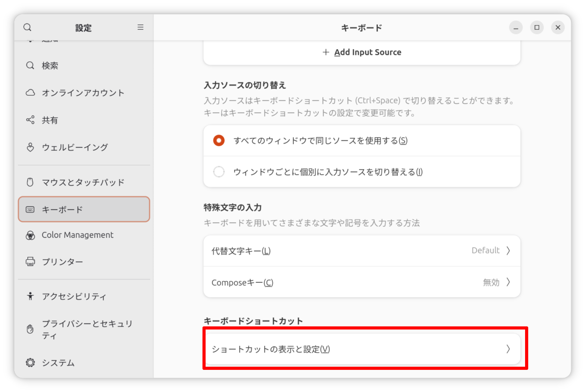Switch to 共有 settings panel

(84, 120)
